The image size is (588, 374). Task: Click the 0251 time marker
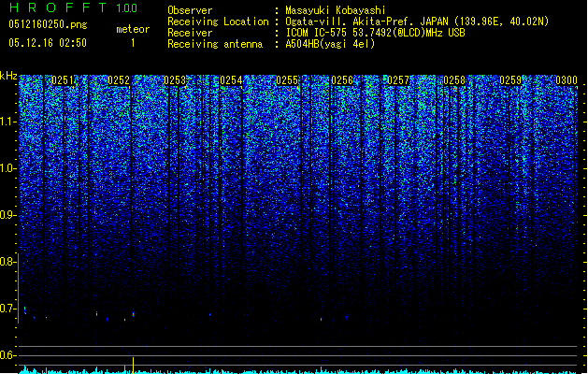[63, 80]
